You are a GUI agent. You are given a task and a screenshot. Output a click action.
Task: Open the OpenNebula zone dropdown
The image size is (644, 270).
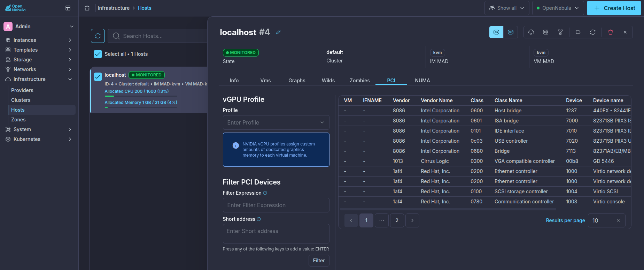pyautogui.click(x=558, y=8)
